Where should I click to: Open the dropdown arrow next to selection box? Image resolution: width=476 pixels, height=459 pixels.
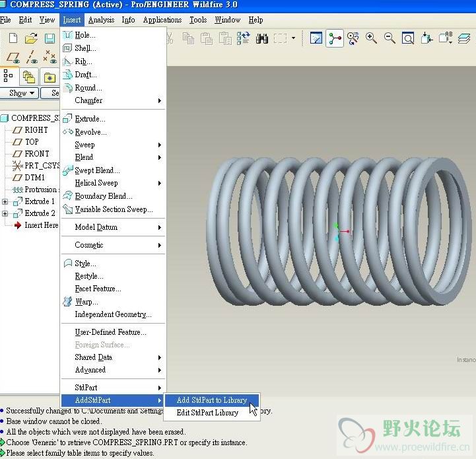point(293,38)
